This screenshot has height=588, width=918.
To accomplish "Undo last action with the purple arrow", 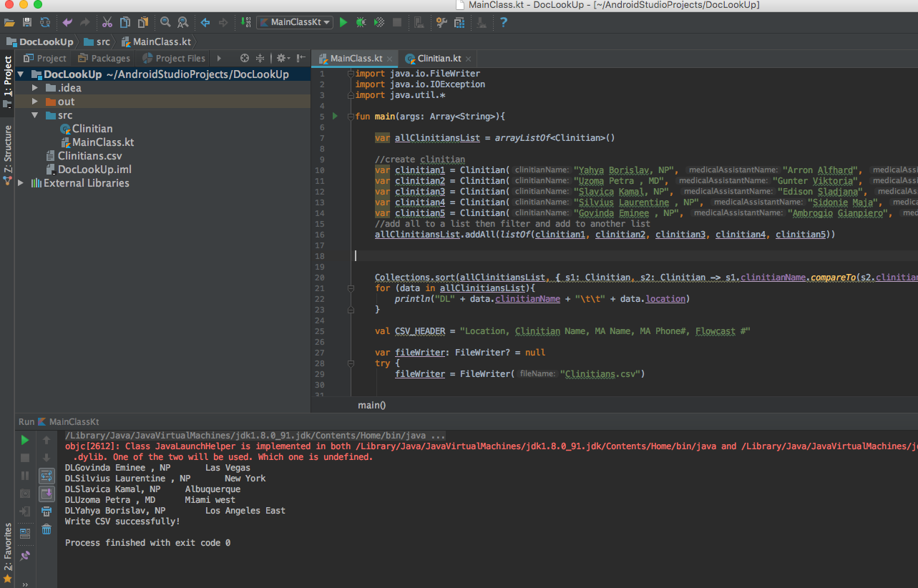I will point(67,23).
